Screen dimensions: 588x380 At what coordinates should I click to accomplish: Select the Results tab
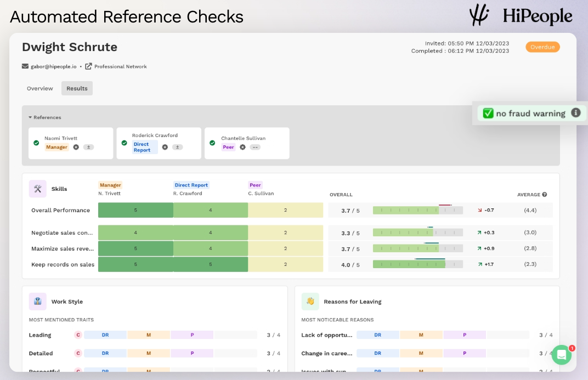77,88
